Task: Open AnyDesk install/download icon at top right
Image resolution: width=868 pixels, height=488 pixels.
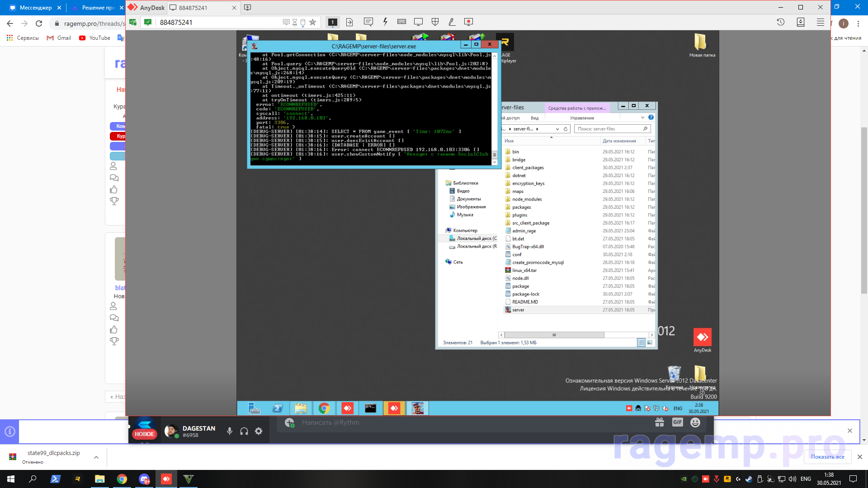Action: (x=801, y=22)
